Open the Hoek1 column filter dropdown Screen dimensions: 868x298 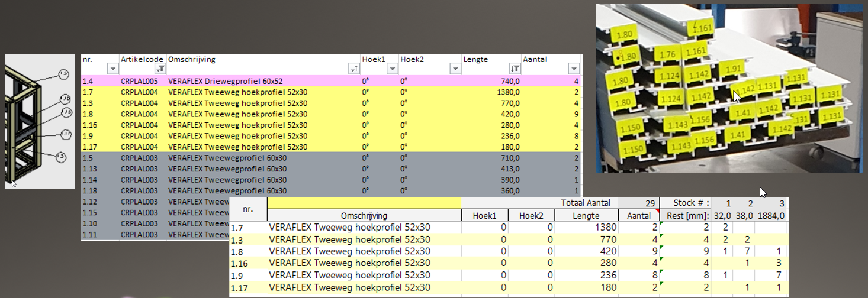[391, 69]
